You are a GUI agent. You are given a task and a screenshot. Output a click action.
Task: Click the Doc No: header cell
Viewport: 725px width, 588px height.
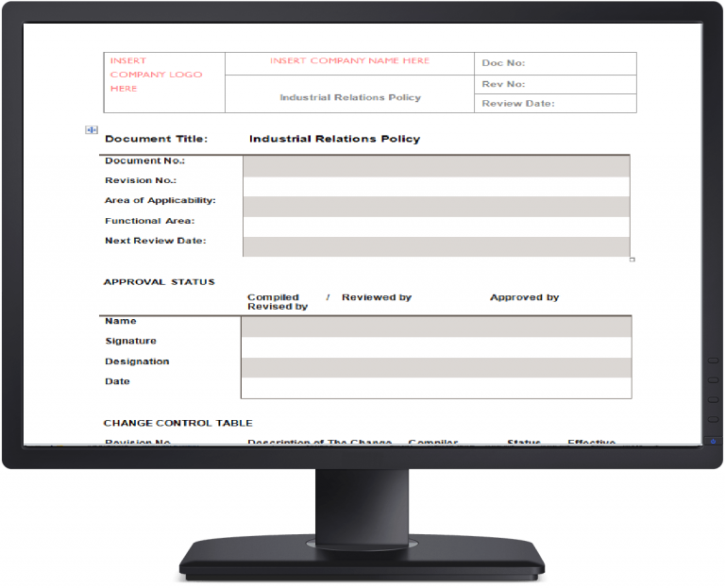point(554,63)
